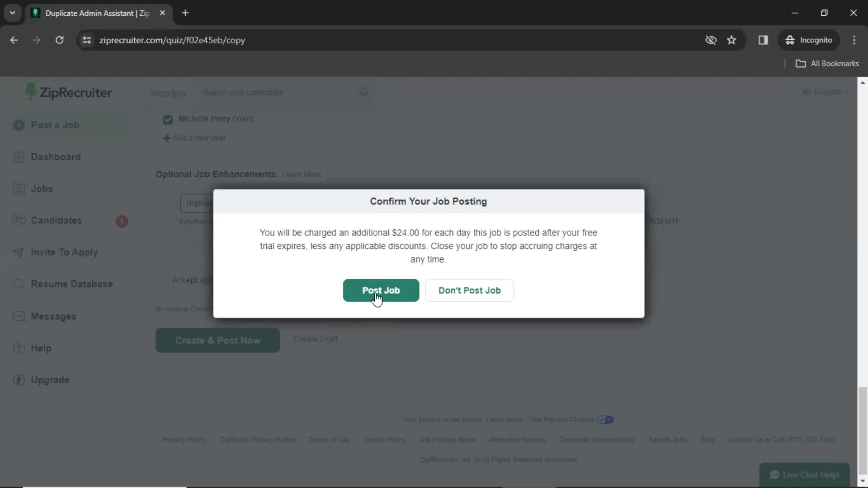Open site information icon in address bar
Screen dimensions: 868x488
pyautogui.click(x=87, y=40)
